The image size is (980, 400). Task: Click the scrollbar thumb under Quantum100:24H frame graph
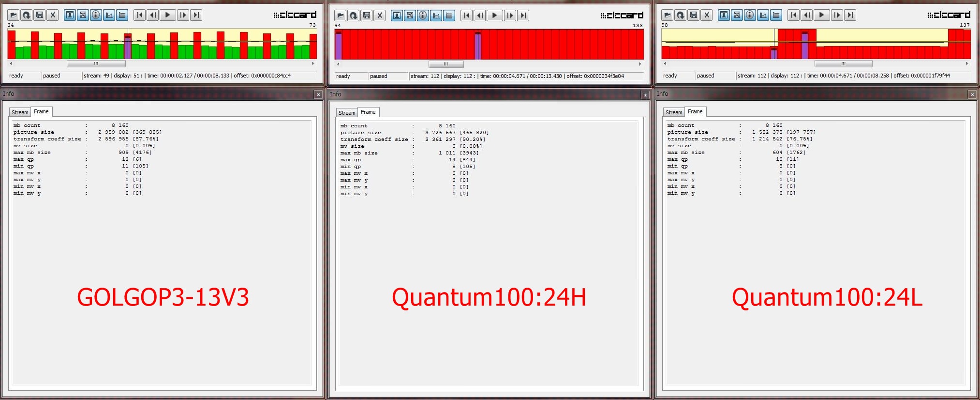[x=446, y=64]
